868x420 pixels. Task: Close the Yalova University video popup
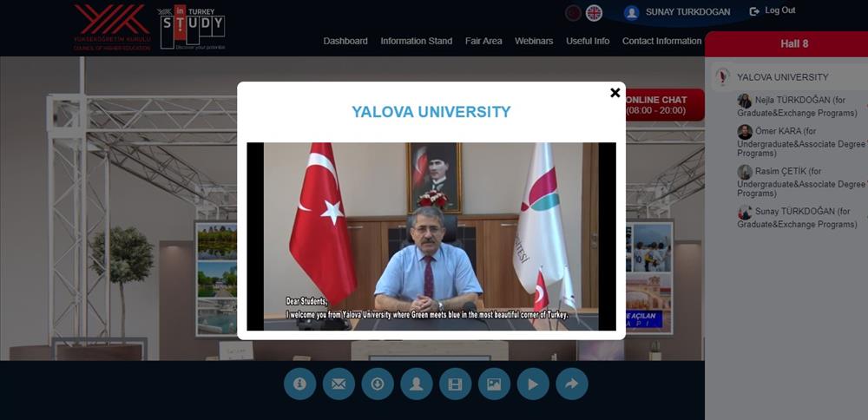point(615,93)
